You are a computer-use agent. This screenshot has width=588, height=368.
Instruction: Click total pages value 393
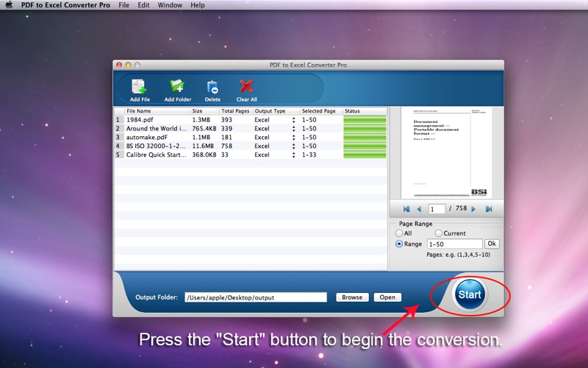click(226, 120)
